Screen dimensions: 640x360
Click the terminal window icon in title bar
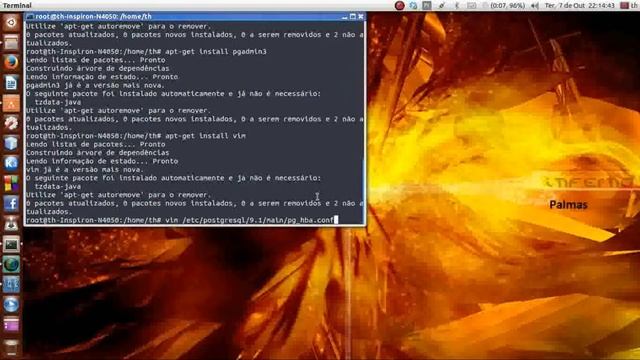pyautogui.click(x=30, y=17)
